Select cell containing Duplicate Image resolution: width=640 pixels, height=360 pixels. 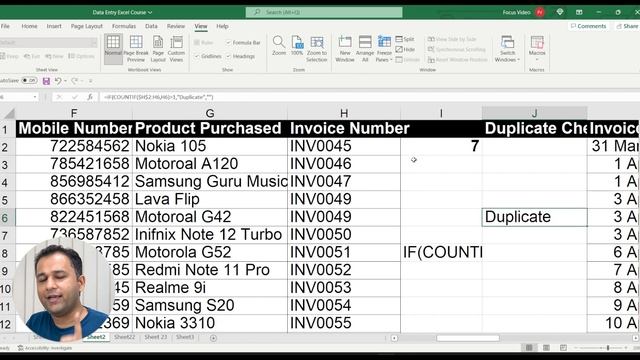(x=534, y=217)
